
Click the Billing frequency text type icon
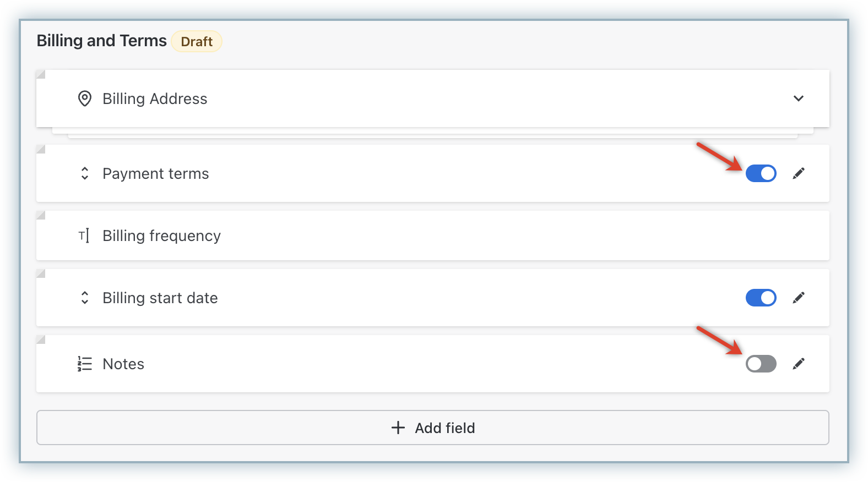(x=84, y=236)
